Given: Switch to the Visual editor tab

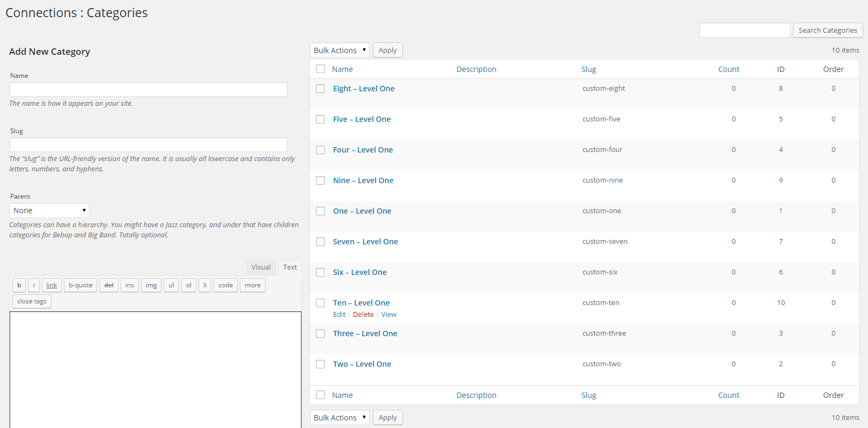Looking at the screenshot, I should point(261,267).
